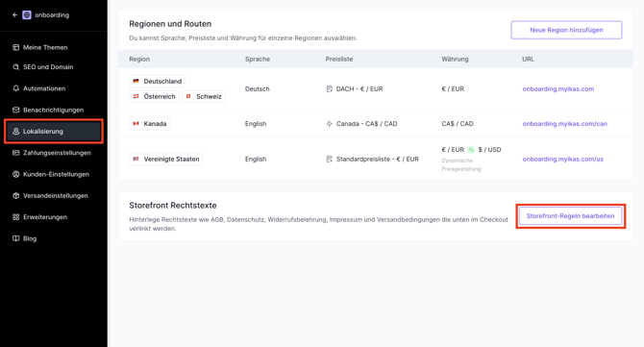The image size is (644, 347).
Task: Click the Automationen bell icon
Action: (16, 88)
